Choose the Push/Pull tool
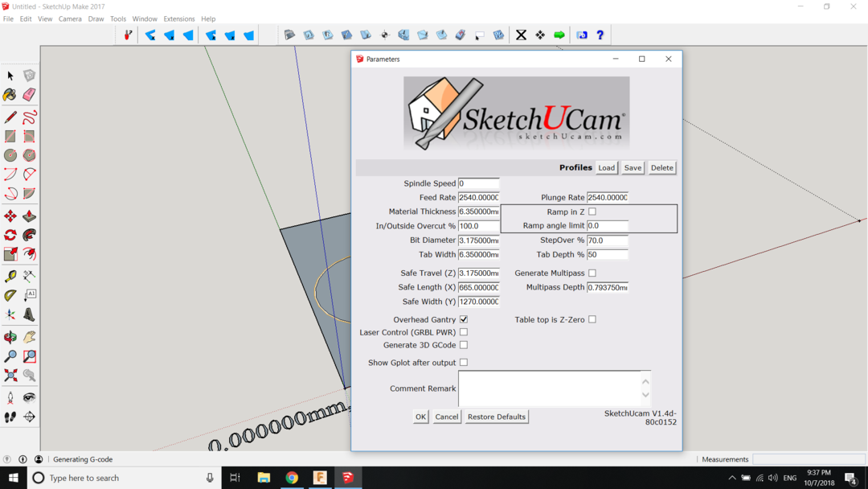 tap(29, 216)
